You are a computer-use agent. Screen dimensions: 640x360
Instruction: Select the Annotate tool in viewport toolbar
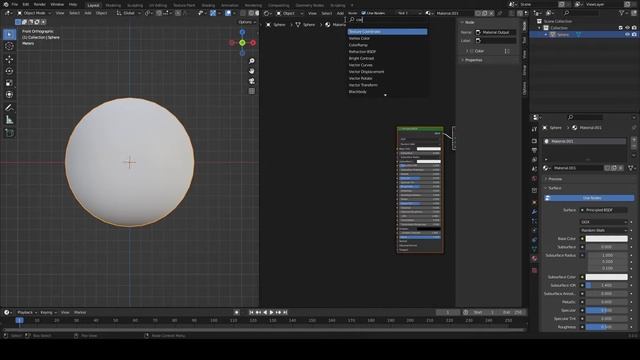pos(9,108)
